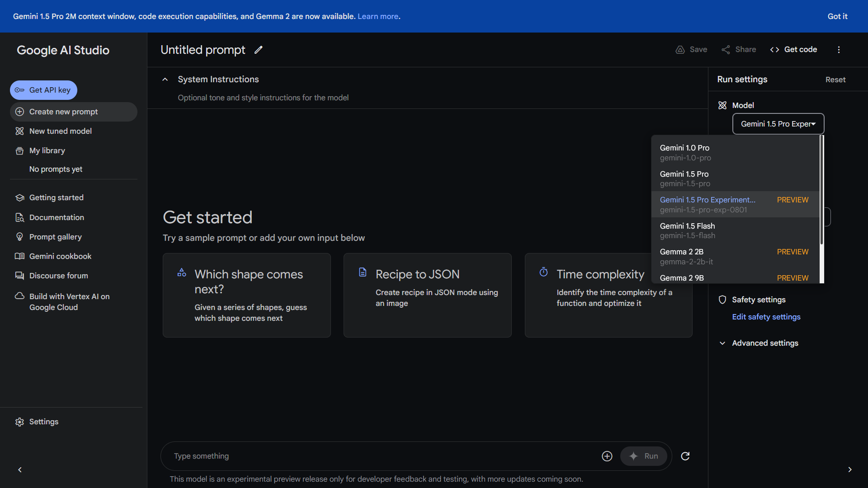Viewport: 868px width, 488px height.
Task: Click the pencil icon to rename Untitled prompt
Action: pyautogui.click(x=258, y=50)
